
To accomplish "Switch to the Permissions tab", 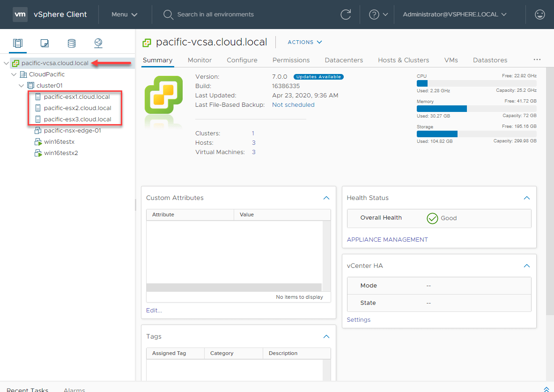I will point(291,60).
